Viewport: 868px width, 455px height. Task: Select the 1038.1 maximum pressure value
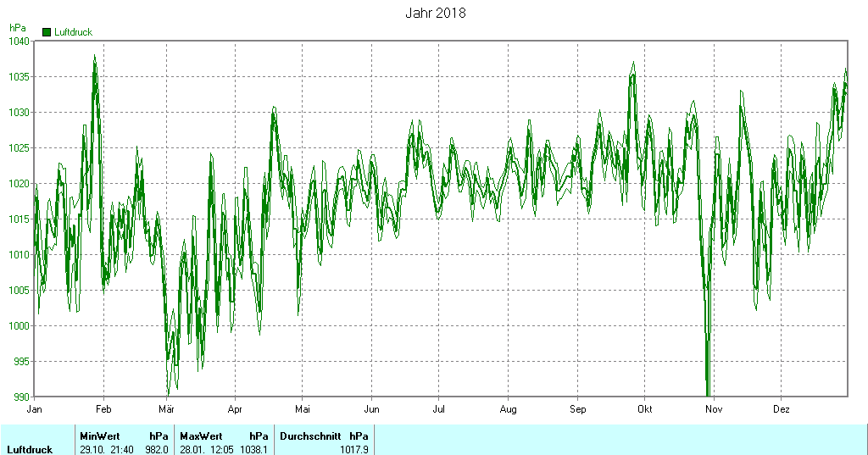(x=254, y=449)
